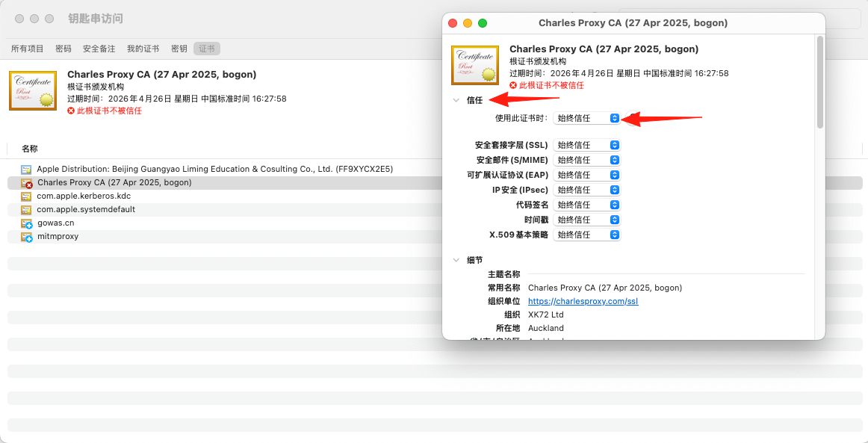868x443 pixels.
Task: Switch to the 密钥 tab
Action: tap(179, 49)
